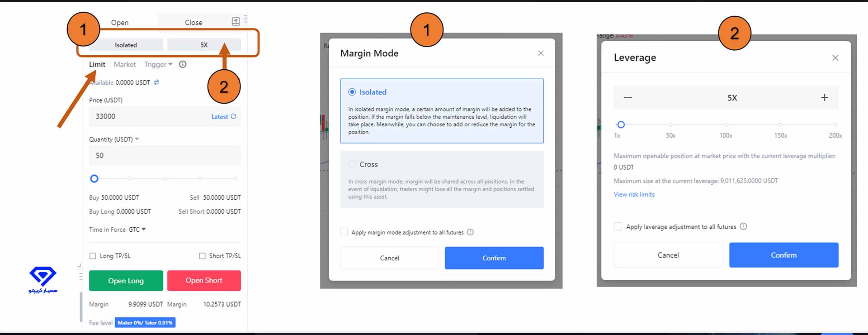Click the info icon next to Trigger

click(x=183, y=64)
